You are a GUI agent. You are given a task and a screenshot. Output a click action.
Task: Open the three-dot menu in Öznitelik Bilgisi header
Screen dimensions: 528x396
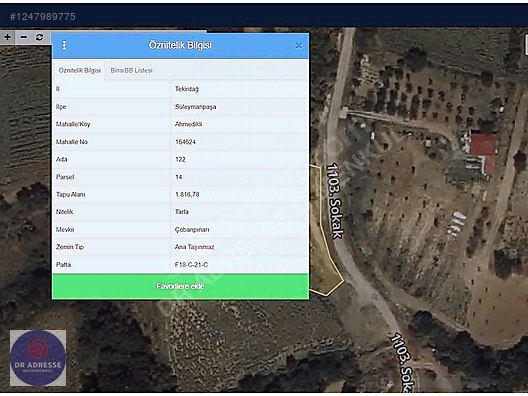point(64,45)
